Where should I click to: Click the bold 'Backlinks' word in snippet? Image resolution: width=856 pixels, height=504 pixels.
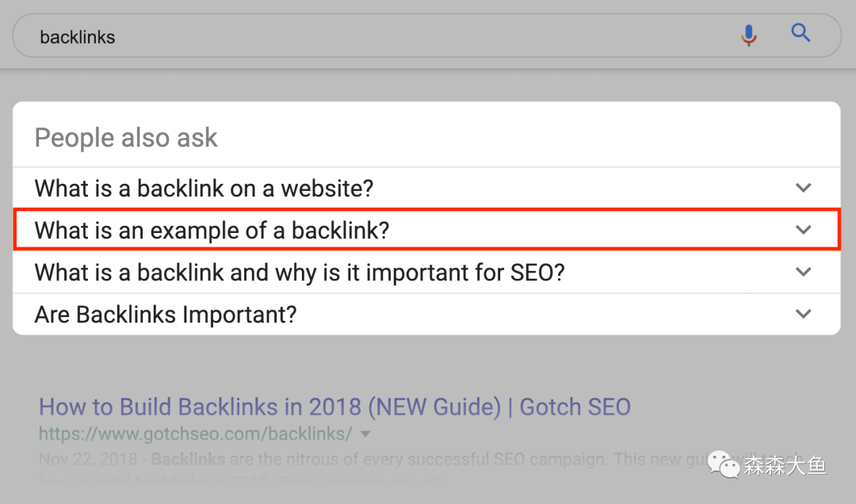point(188,459)
